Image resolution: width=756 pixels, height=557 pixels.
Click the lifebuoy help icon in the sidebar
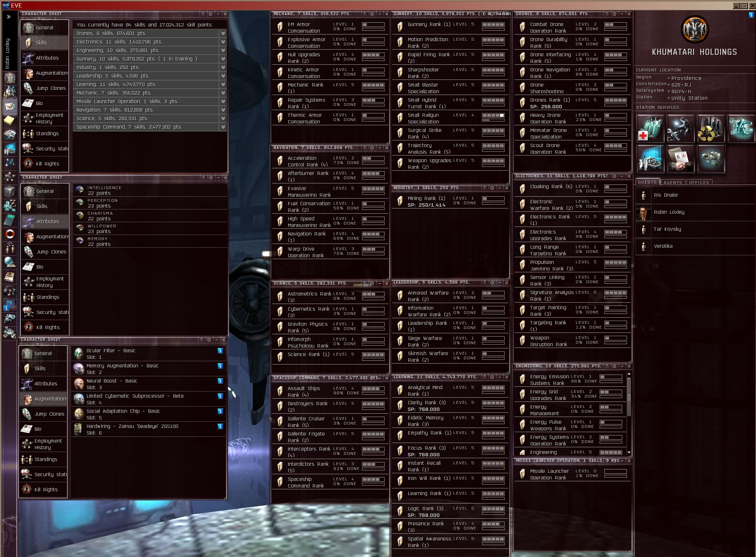pyautogui.click(x=9, y=234)
